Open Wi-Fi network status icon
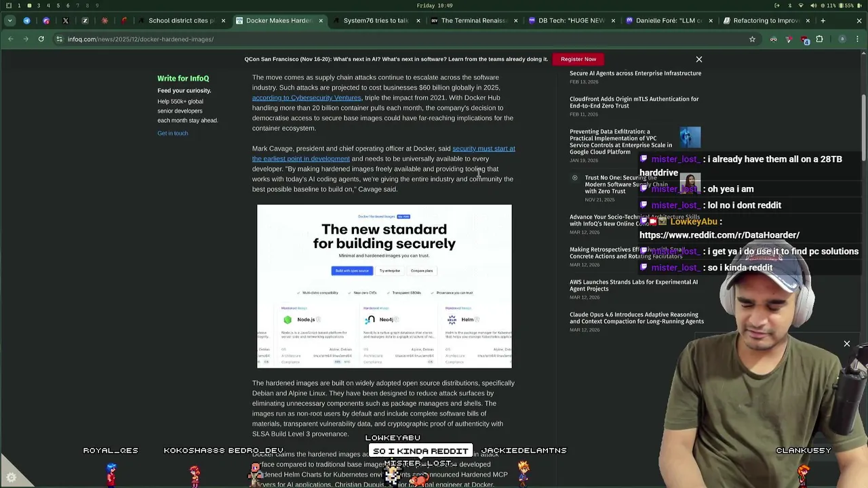 (x=802, y=5)
